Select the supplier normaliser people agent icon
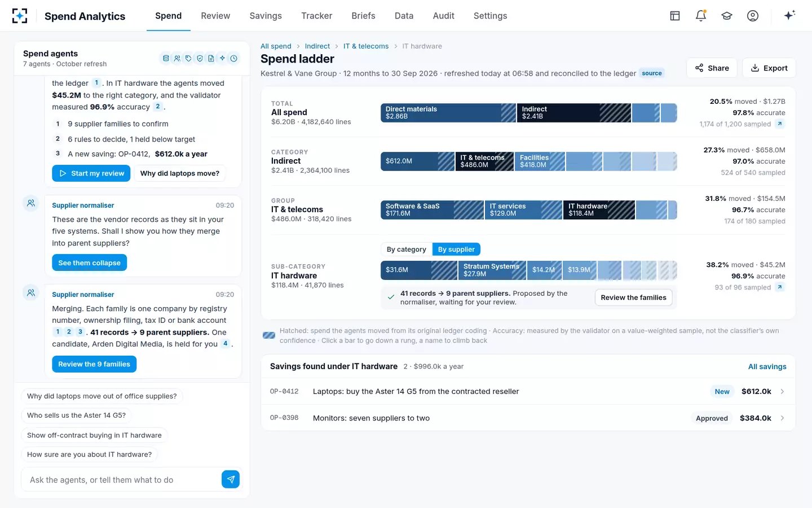Viewport: 812px width, 508px height. pyautogui.click(x=177, y=58)
